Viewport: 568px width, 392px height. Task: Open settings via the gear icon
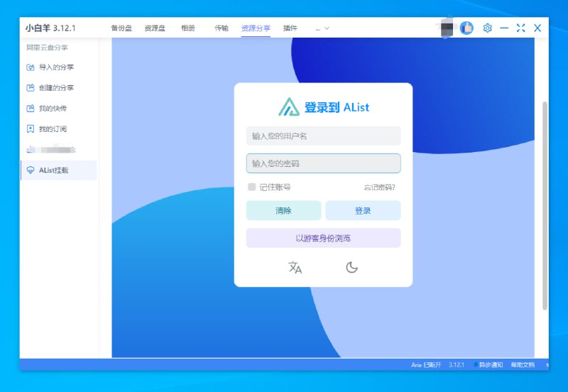point(487,28)
